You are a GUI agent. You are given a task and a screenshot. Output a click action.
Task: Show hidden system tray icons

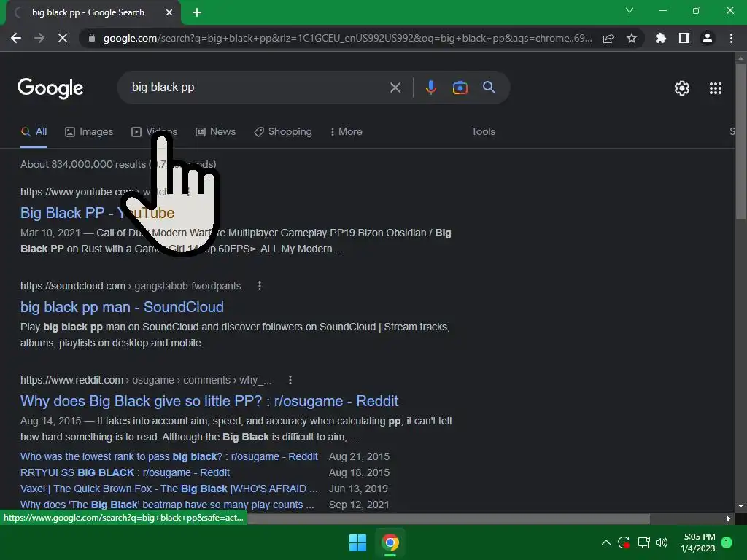(x=606, y=542)
